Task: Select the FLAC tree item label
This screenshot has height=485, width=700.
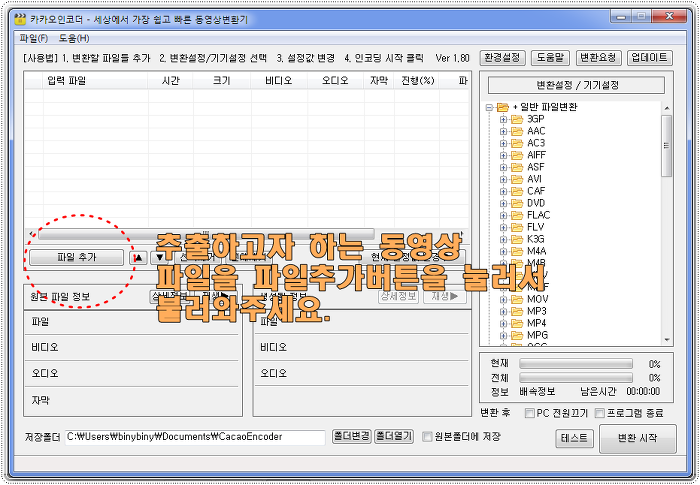Action: coord(539,215)
